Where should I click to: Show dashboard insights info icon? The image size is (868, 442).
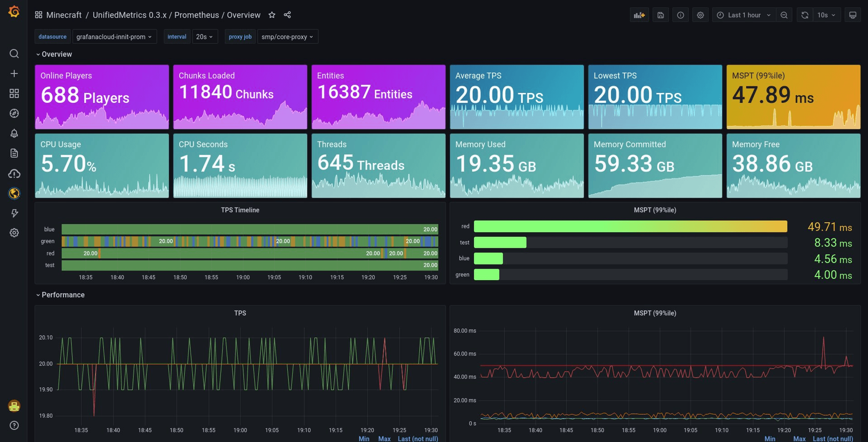click(x=681, y=15)
